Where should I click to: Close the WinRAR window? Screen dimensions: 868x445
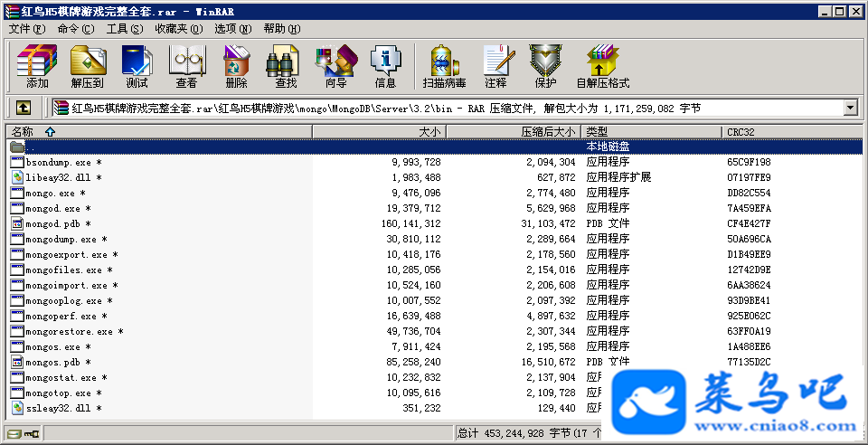[855, 11]
